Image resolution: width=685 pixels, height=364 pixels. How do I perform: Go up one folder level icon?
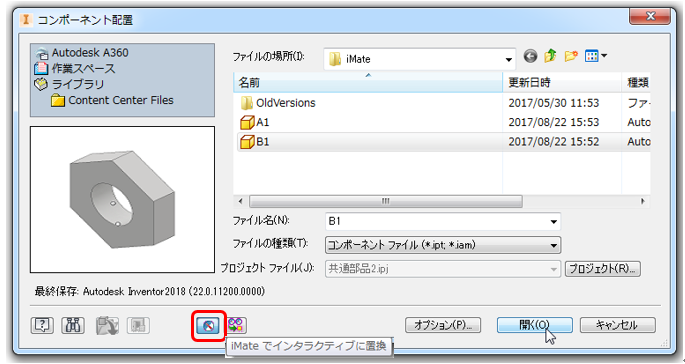(x=550, y=56)
